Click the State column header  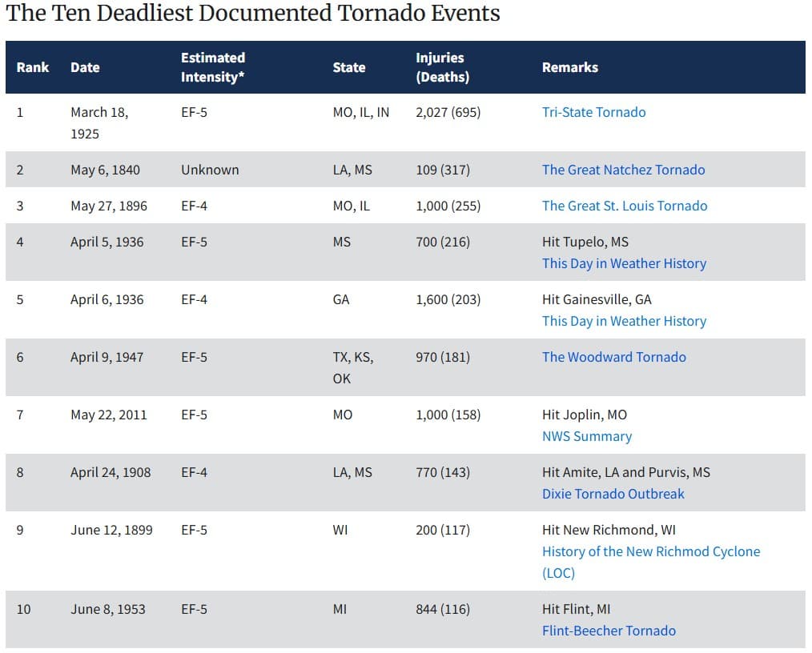click(348, 67)
